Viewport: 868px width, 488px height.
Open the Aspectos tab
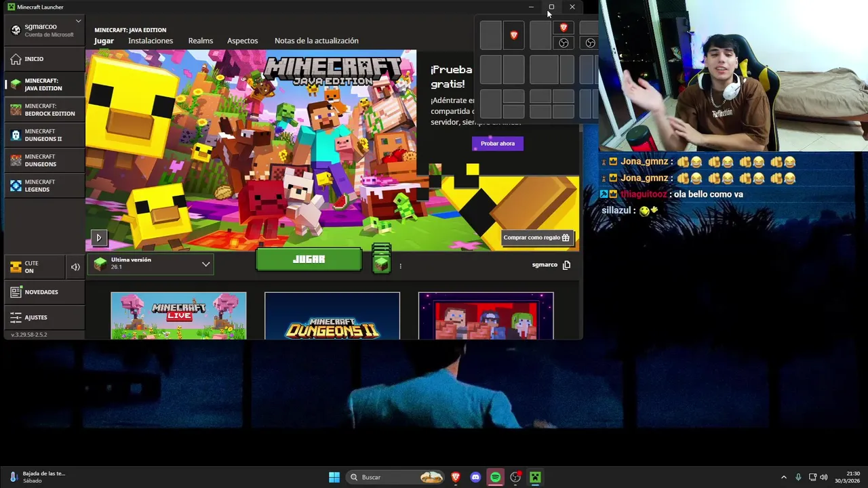click(243, 41)
